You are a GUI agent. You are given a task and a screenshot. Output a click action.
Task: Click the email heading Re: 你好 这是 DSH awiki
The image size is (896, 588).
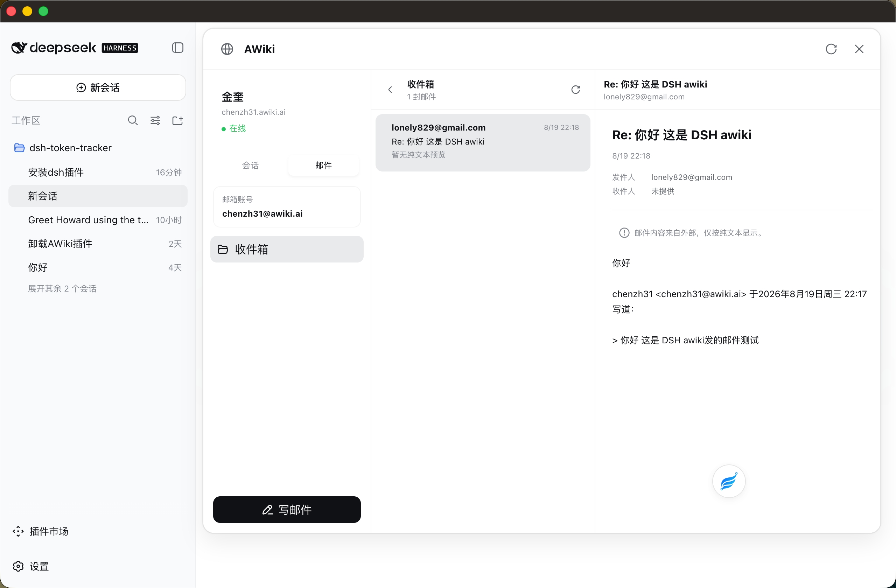(681, 134)
